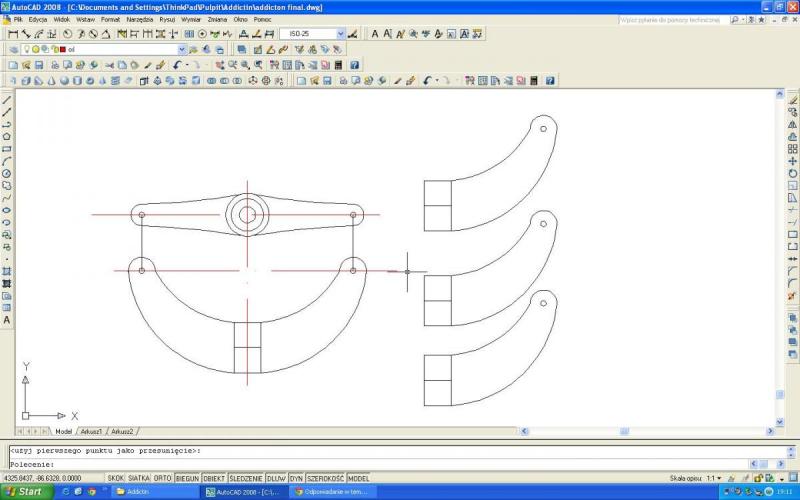The width and height of the screenshot is (800, 500).
Task: Expand the layer list dropdown
Action: [x=182, y=49]
